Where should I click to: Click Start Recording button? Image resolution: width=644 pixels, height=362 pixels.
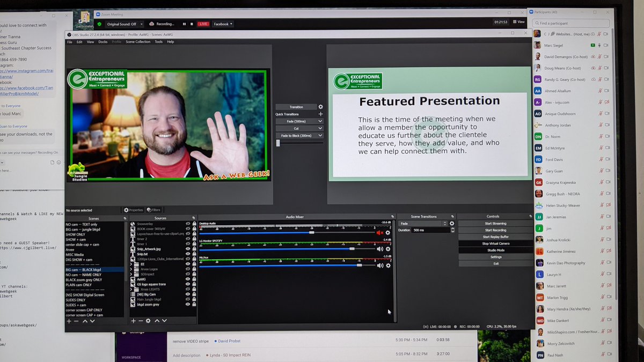(495, 230)
